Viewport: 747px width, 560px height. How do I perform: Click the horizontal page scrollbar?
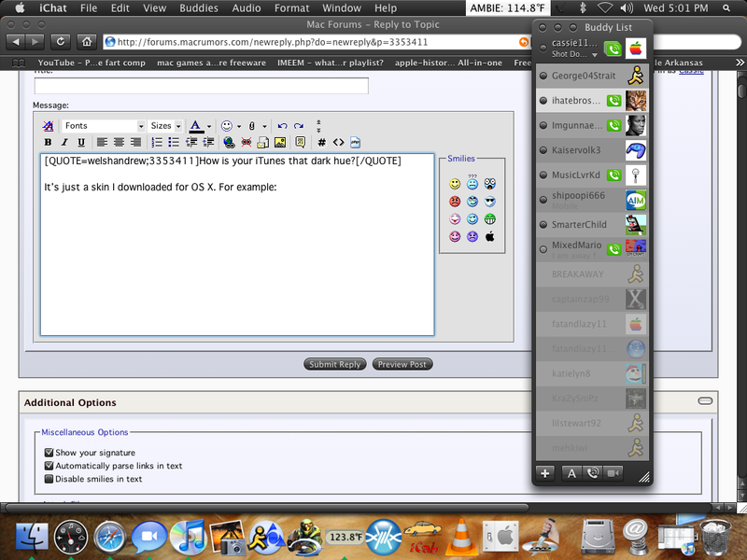pyautogui.click(x=267, y=508)
